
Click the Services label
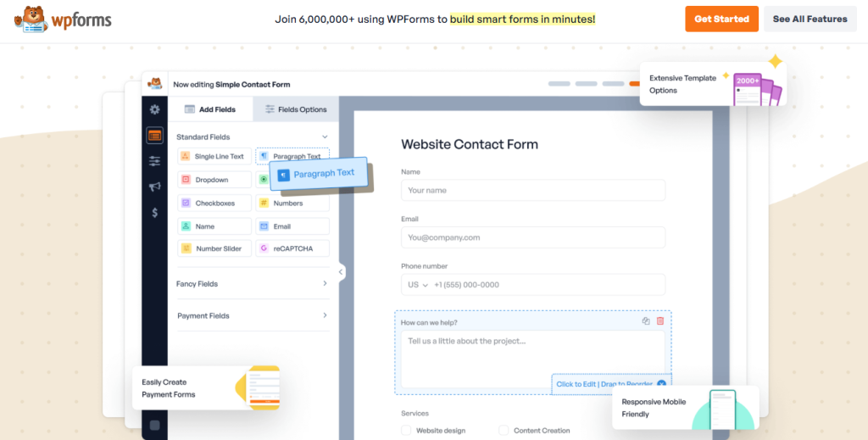click(415, 414)
